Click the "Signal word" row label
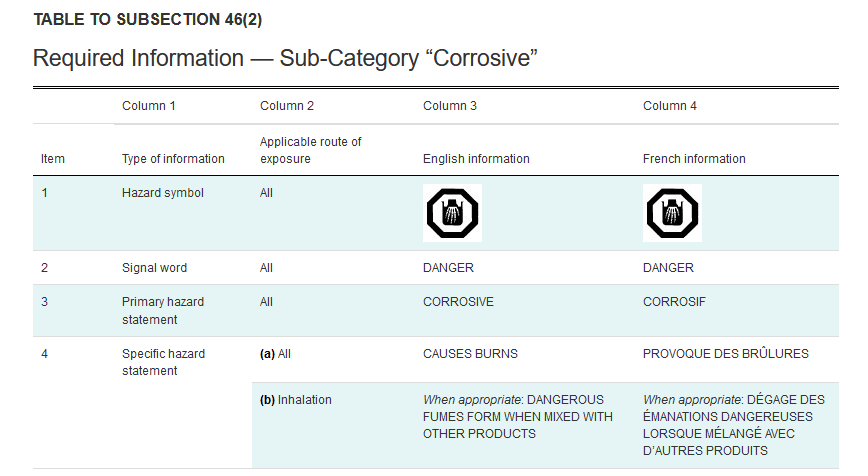This screenshot has height=476, width=868. [154, 268]
